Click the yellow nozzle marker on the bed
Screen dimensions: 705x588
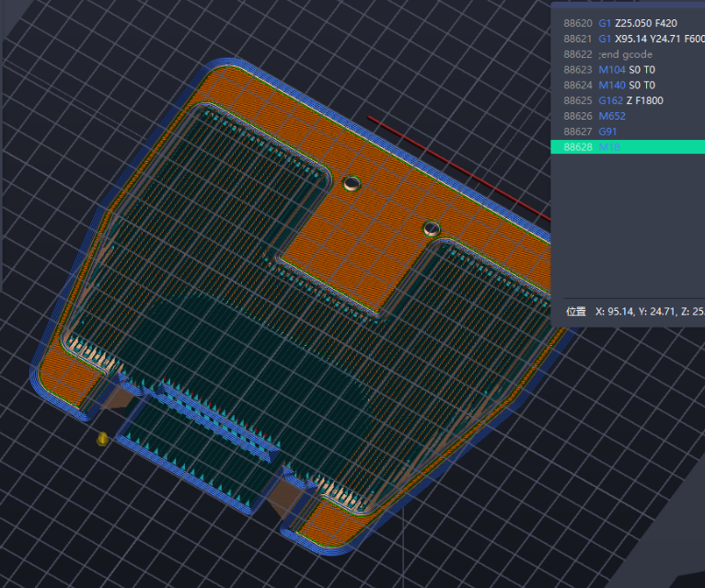102,439
